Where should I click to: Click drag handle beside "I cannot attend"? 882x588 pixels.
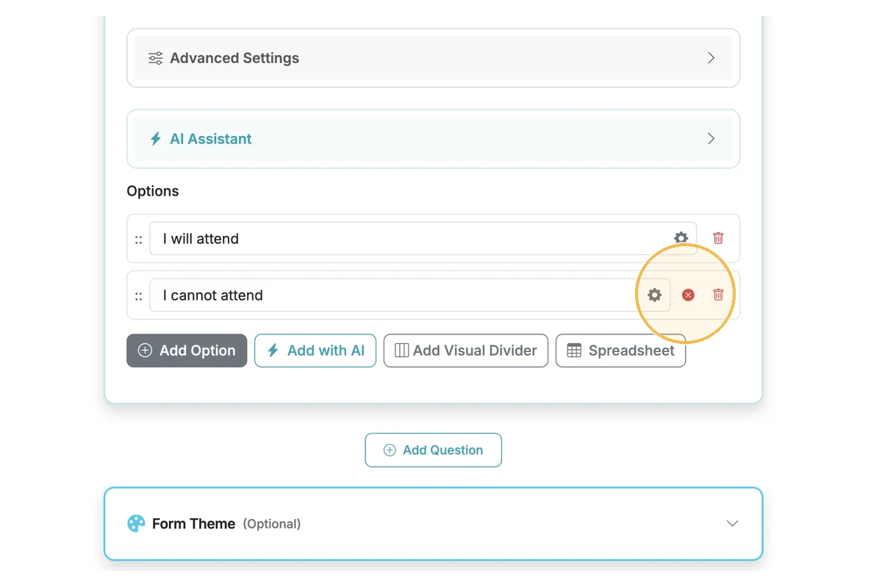tap(138, 295)
